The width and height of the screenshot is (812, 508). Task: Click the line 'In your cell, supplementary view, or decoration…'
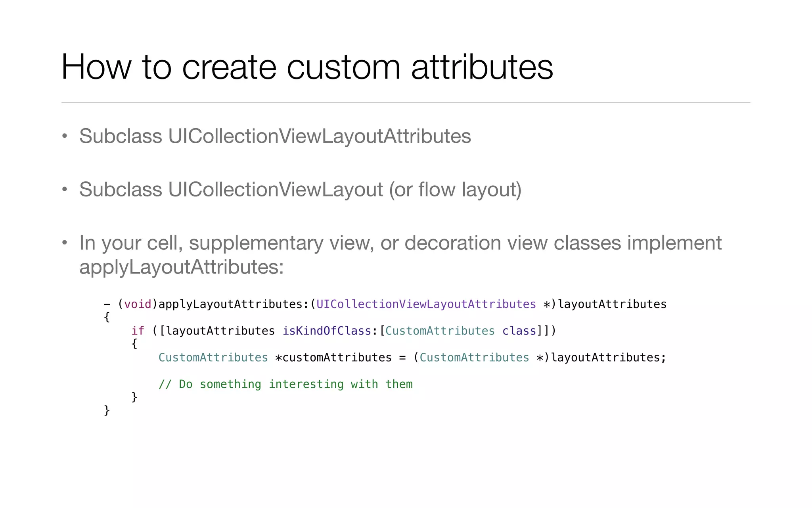(x=400, y=242)
